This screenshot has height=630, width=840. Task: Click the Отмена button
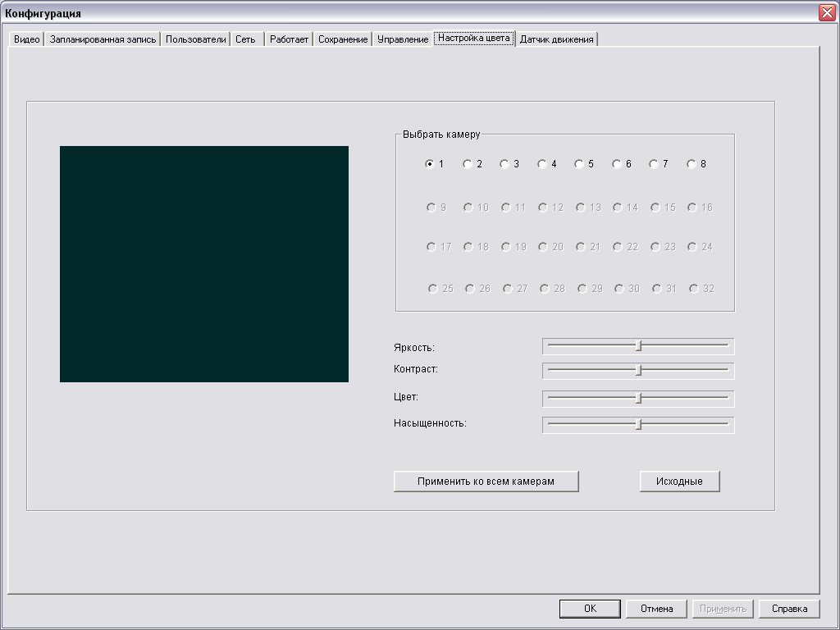[x=656, y=609]
